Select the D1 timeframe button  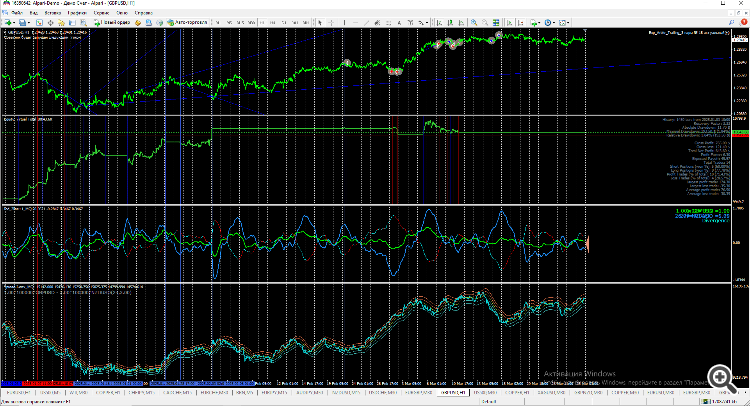pyautogui.click(x=284, y=22)
